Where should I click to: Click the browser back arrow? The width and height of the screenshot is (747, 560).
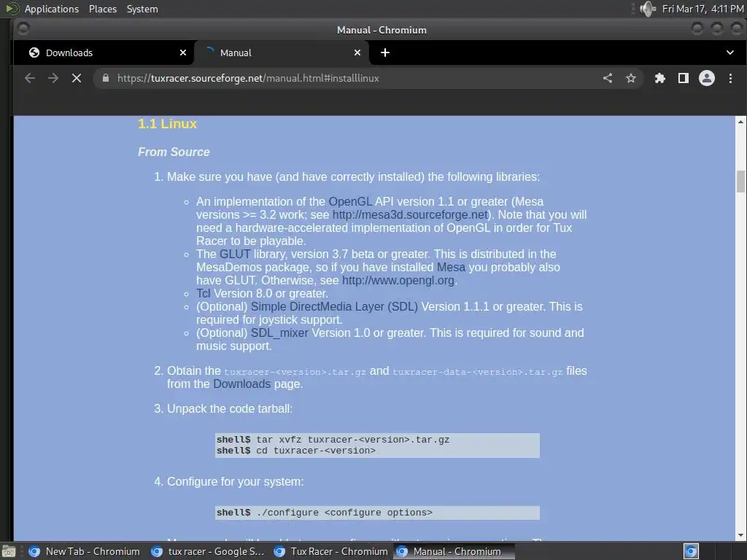pyautogui.click(x=30, y=78)
